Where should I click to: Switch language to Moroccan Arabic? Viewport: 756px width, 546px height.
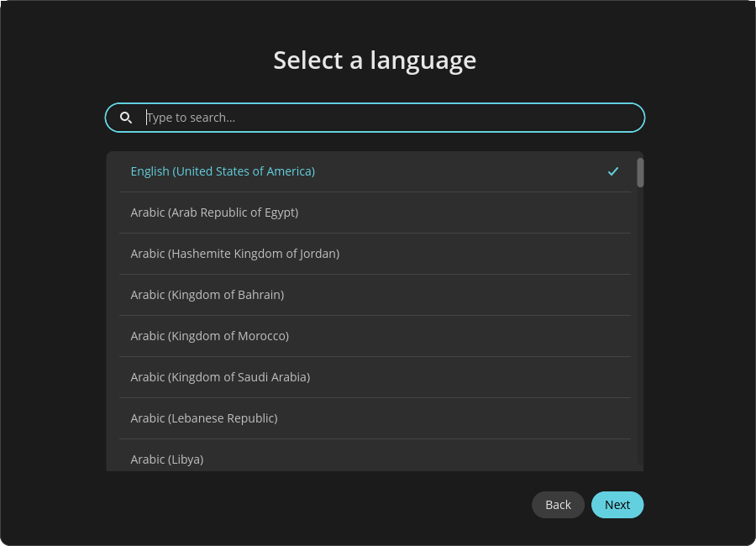click(x=209, y=336)
